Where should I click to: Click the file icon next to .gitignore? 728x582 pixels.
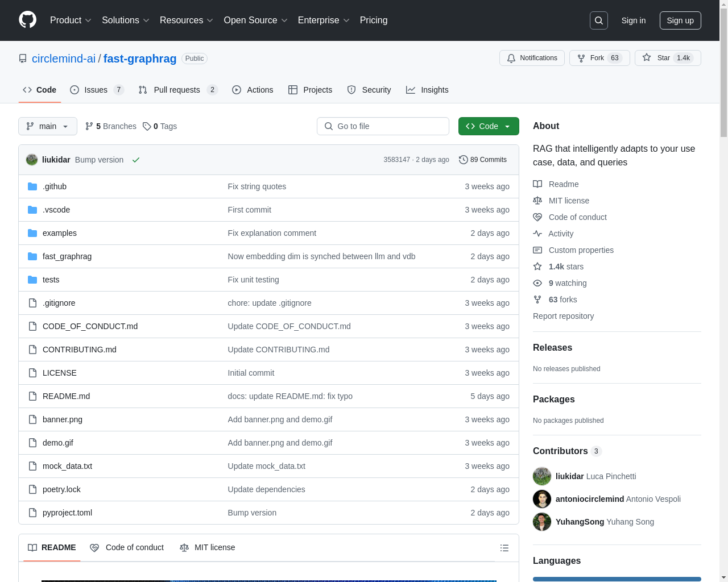click(x=32, y=303)
